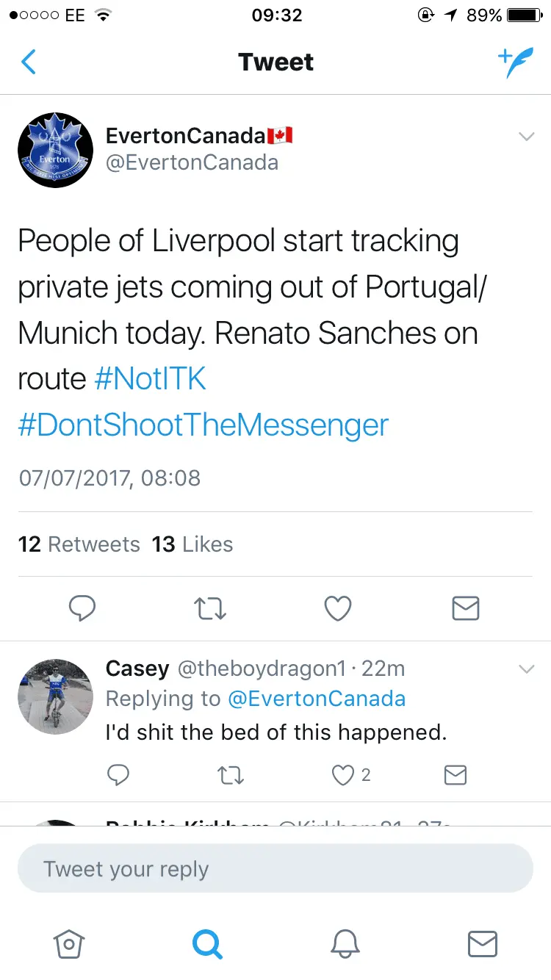Image resolution: width=551 pixels, height=980 pixels.
Task: Switch to the Notifications bell tab
Action: pyautogui.click(x=345, y=944)
